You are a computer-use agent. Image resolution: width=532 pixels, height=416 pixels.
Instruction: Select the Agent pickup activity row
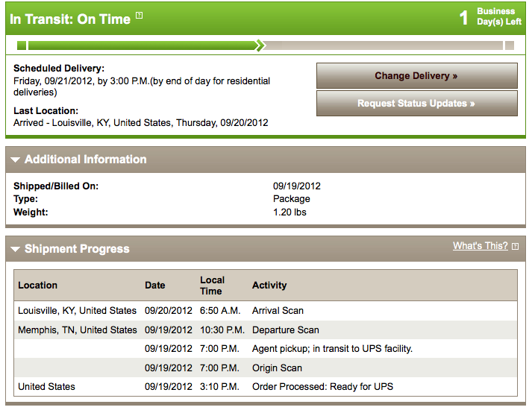tap(266, 349)
